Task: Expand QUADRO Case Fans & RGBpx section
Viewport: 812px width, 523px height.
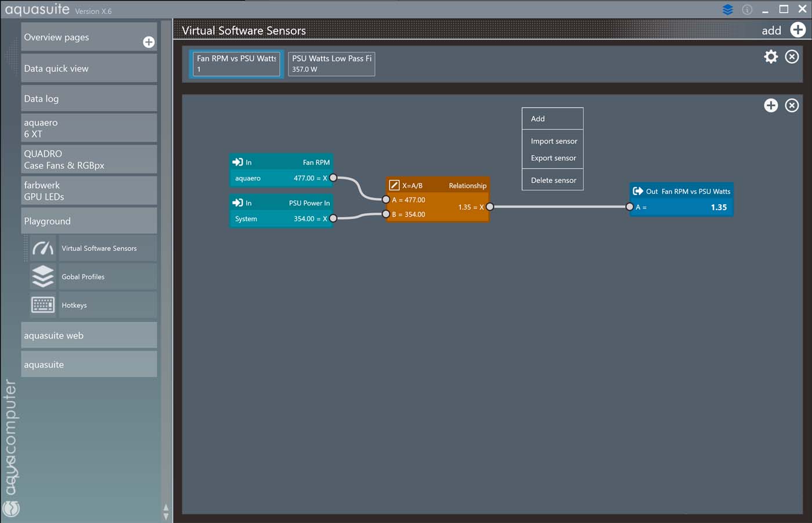Action: click(89, 160)
